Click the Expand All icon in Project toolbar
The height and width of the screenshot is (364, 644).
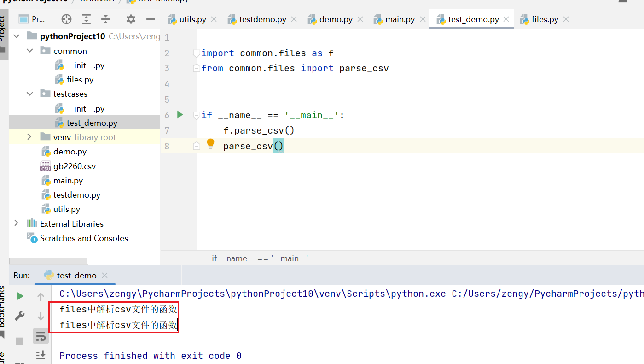coord(86,19)
